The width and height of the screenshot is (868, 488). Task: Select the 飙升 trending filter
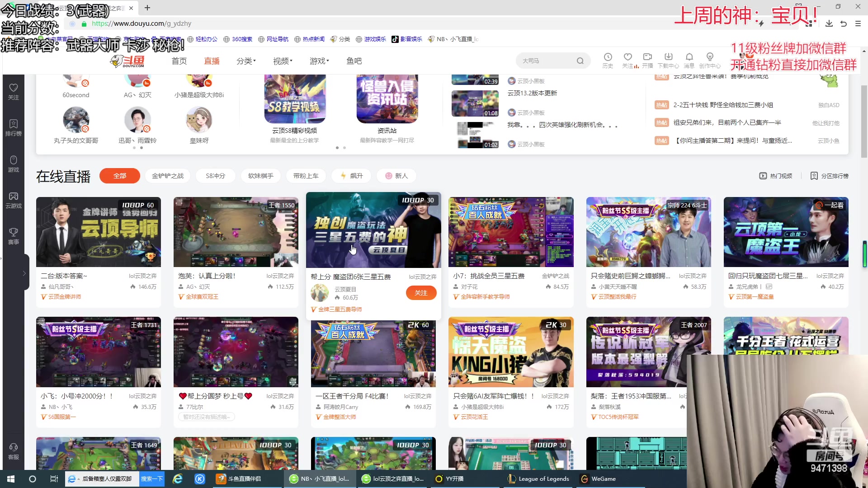[x=351, y=176]
